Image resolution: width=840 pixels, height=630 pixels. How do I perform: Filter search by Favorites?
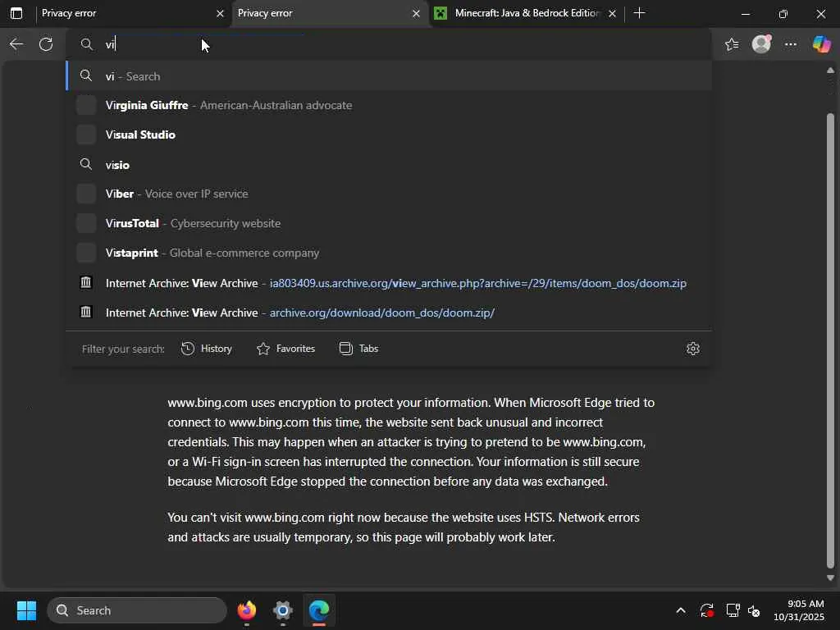[x=285, y=349]
